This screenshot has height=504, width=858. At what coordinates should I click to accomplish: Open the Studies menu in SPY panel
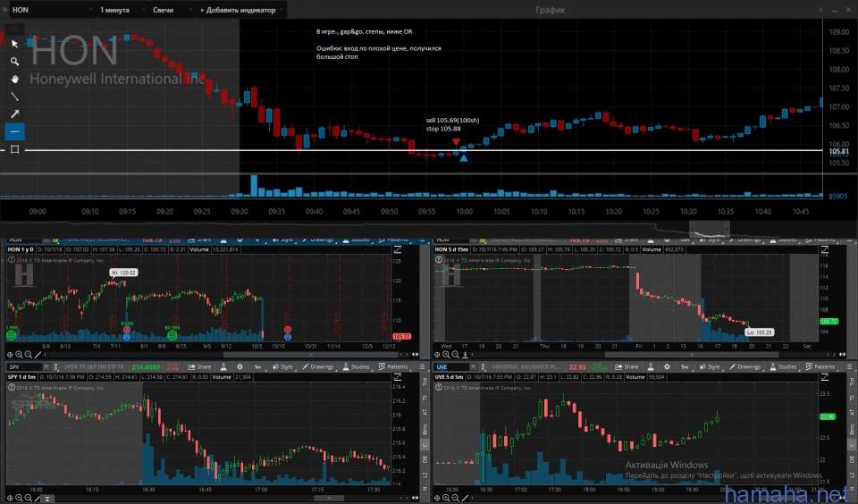(x=357, y=366)
